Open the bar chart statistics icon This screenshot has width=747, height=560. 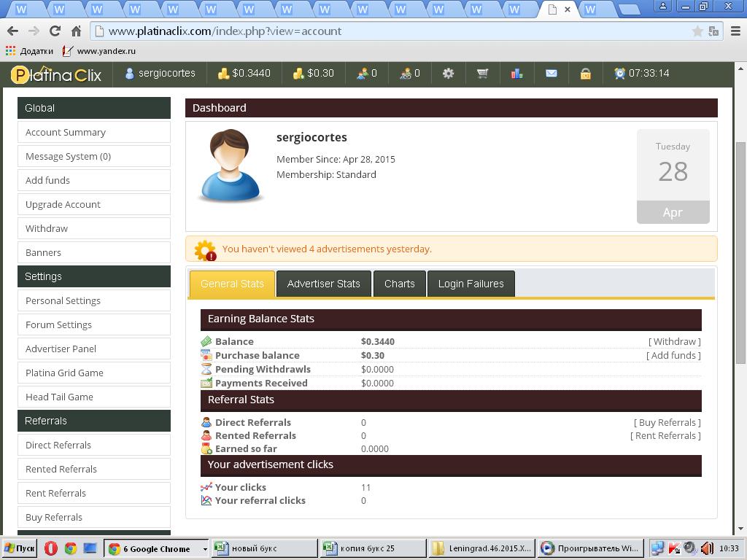click(517, 74)
